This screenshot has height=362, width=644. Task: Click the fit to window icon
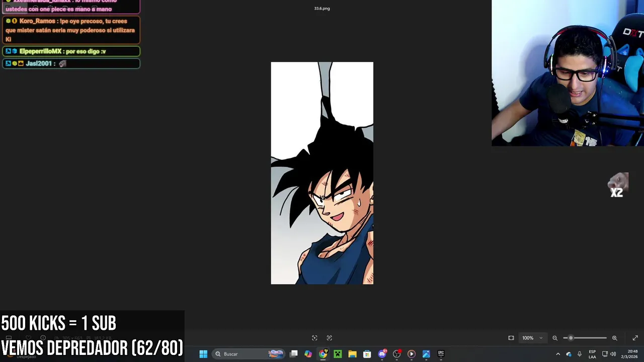point(511,338)
